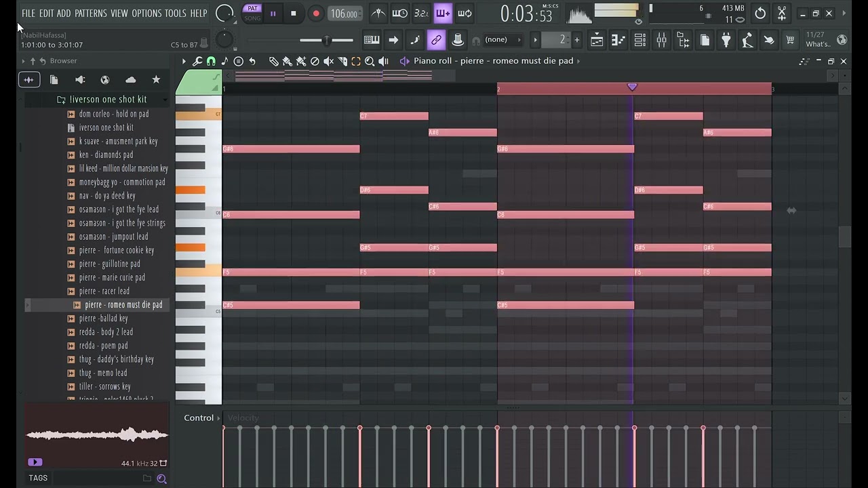Screen dimensions: 868x488
Task: Click the browser starred favorites icon
Action: click(156, 80)
